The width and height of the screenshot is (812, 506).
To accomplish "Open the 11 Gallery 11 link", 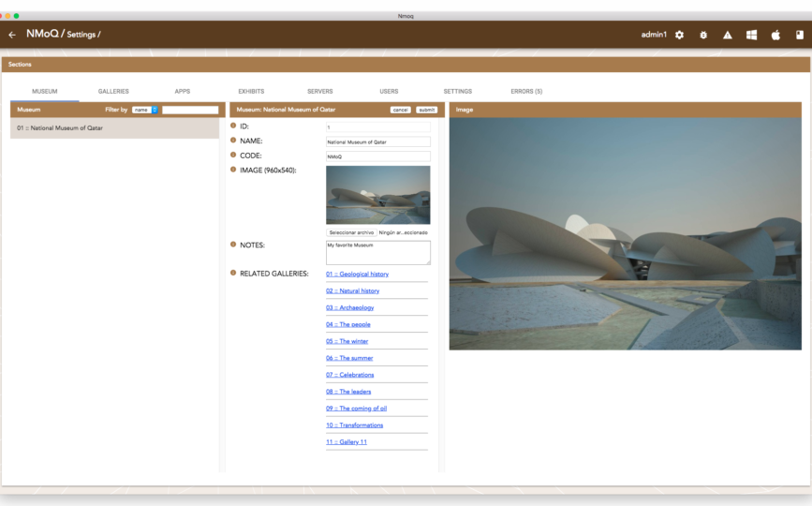I will click(347, 441).
